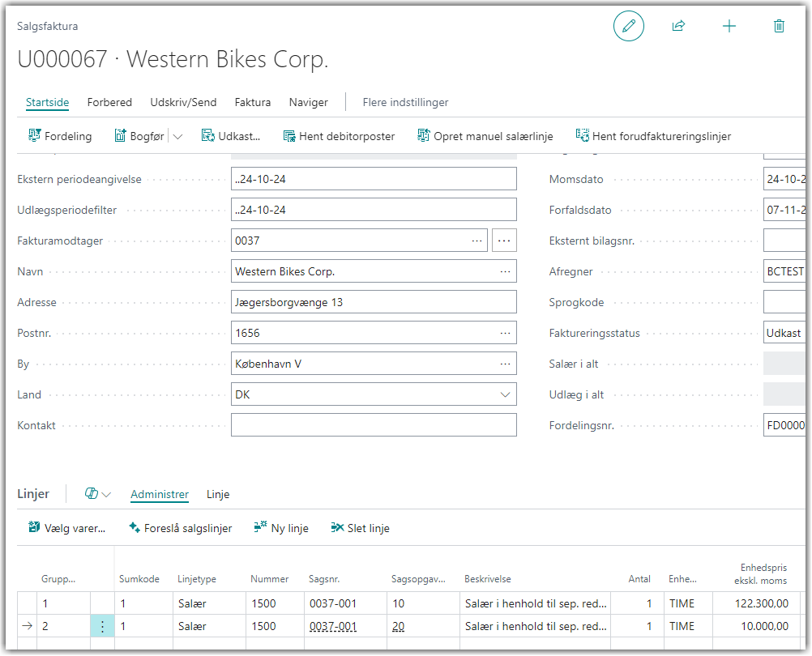The image size is (812, 656).
Task: Switch to the Startside tab
Action: click(x=48, y=102)
